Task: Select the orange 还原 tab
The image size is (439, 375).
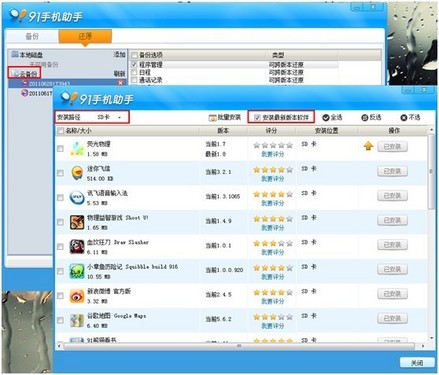Action: (x=85, y=36)
